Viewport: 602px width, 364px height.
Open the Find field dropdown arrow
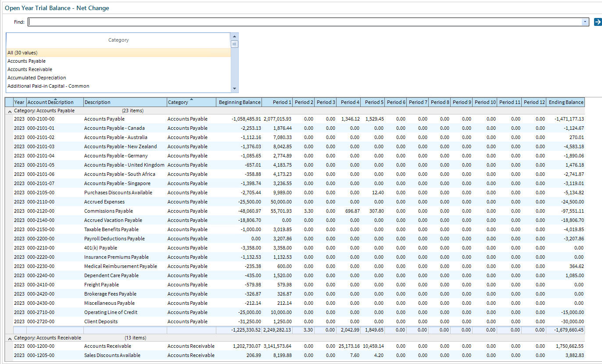pyautogui.click(x=585, y=22)
